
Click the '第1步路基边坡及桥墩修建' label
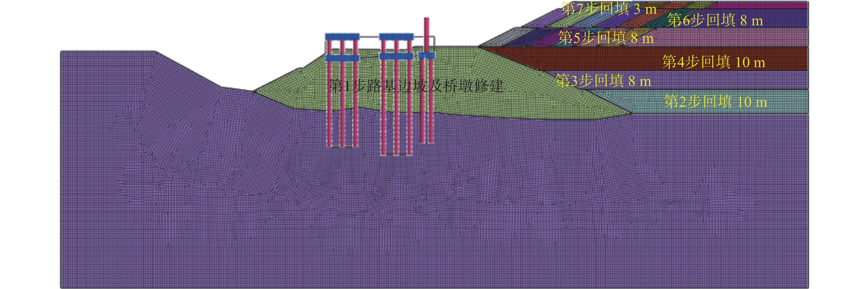point(416,86)
